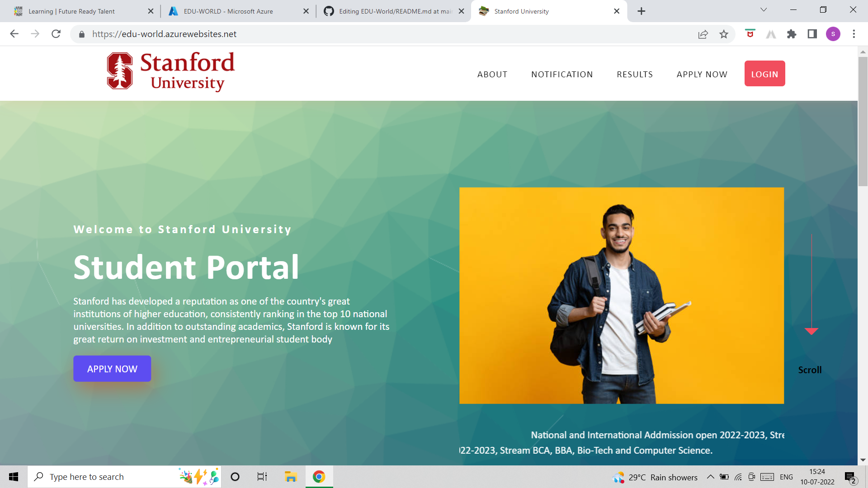Click the Chrome icon on the taskbar
Image resolution: width=868 pixels, height=488 pixels.
[319, 477]
